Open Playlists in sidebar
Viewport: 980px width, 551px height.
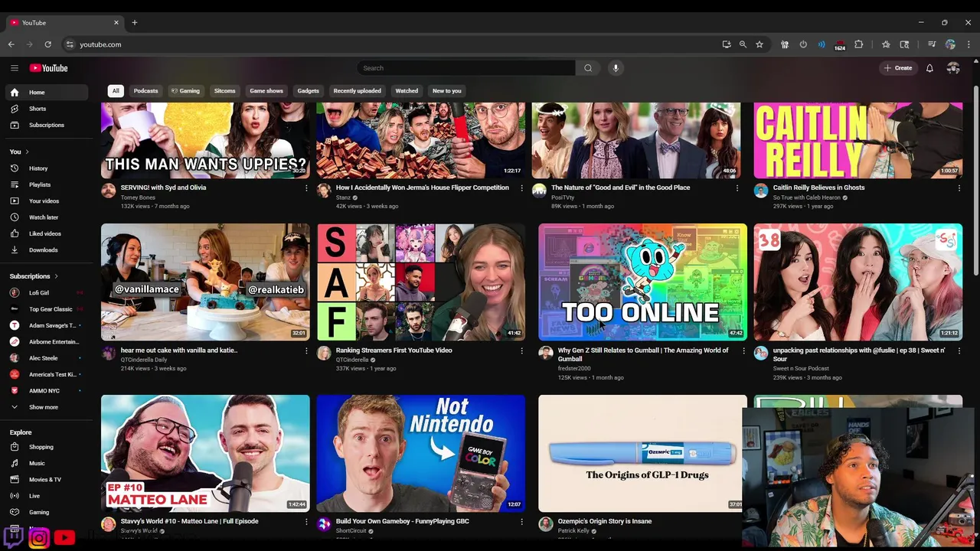coord(46,184)
